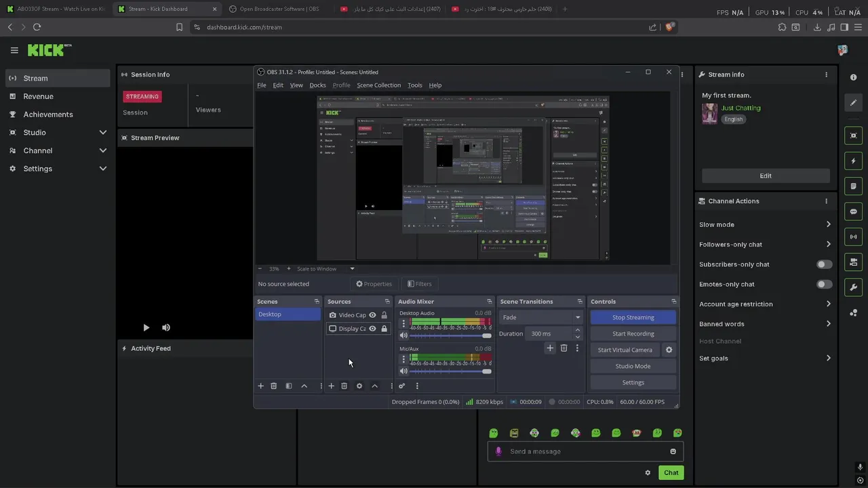Open the Scene Collection menu in OBS
The height and width of the screenshot is (488, 868).
[x=379, y=85]
